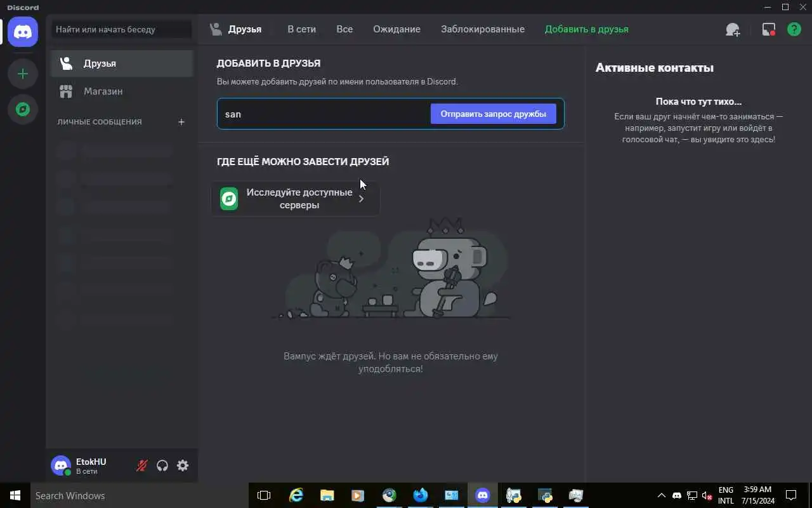Open Исследуйте доступные серверы card

point(296,199)
